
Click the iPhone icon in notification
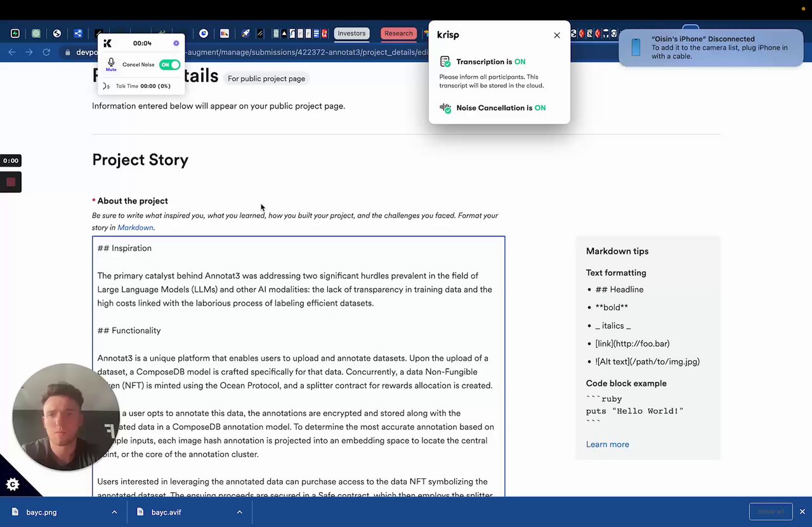[636, 47]
